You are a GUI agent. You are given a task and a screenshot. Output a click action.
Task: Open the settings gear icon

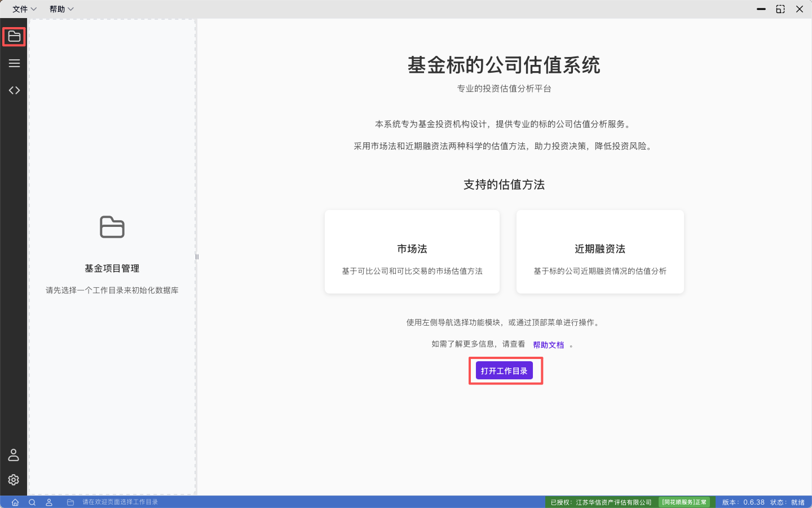point(14,480)
